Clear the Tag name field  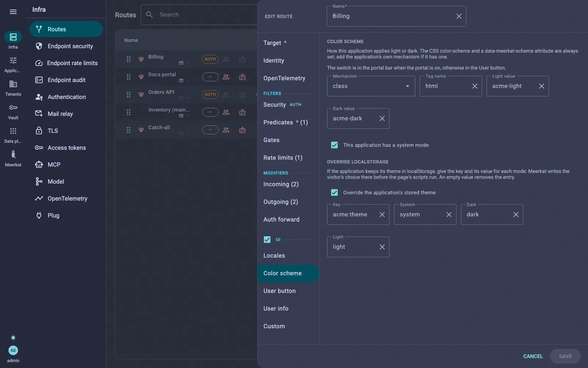pos(475,86)
